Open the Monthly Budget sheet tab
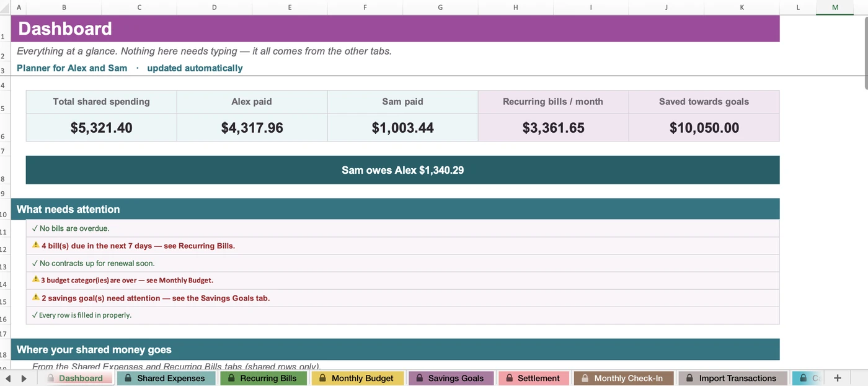 358,378
